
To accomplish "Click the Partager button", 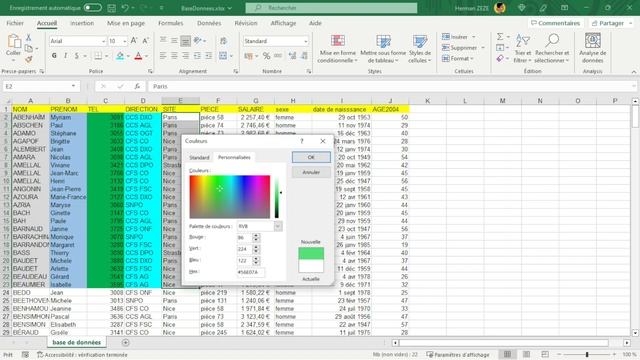I will point(611,23).
